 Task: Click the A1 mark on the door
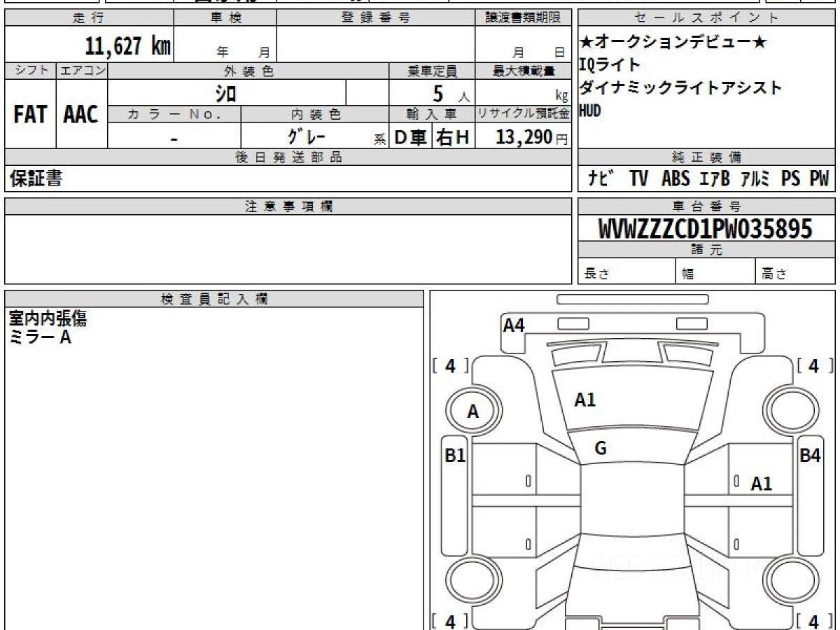click(x=761, y=483)
